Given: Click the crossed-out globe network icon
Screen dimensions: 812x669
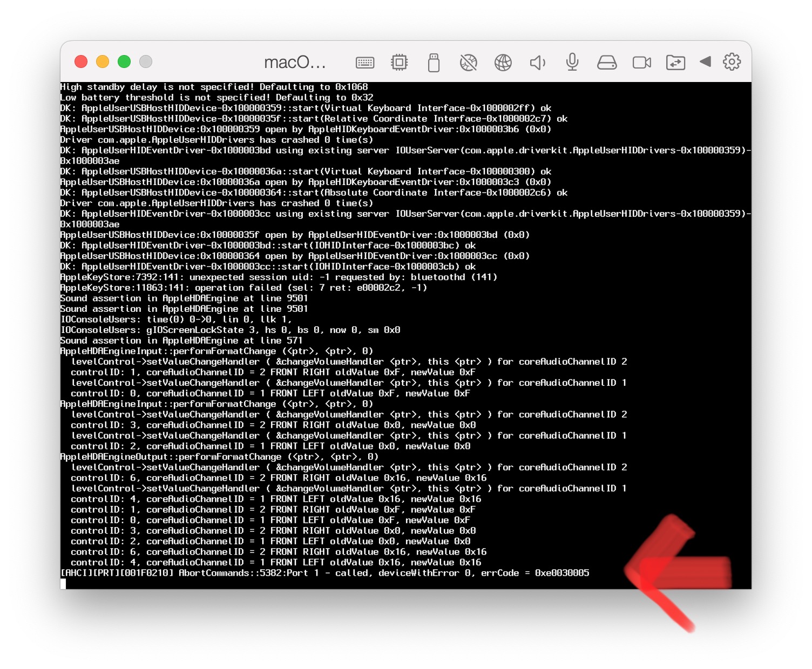Looking at the screenshot, I should click(x=469, y=63).
